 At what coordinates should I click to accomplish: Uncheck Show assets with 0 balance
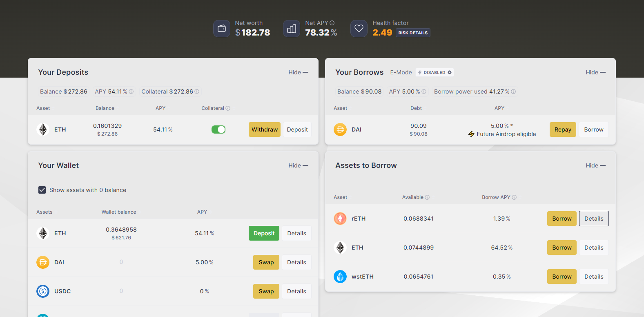(42, 190)
